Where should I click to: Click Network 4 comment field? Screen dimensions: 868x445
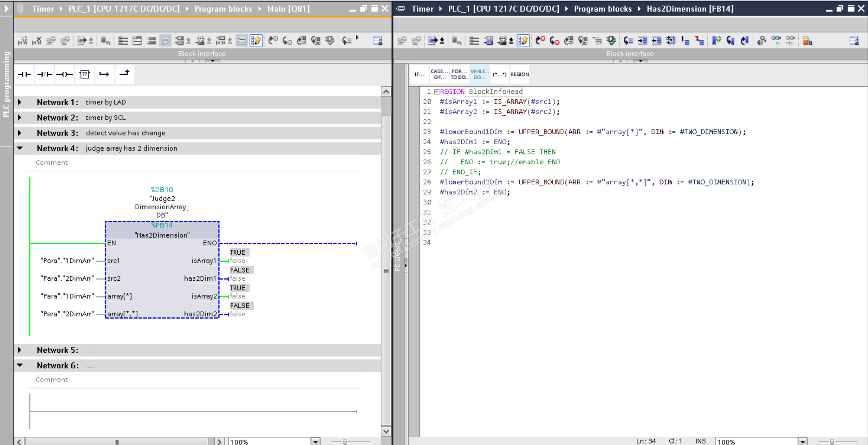point(197,162)
